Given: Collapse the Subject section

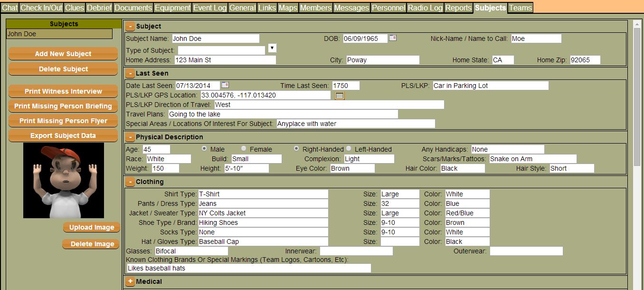Looking at the screenshot, I should (130, 27).
